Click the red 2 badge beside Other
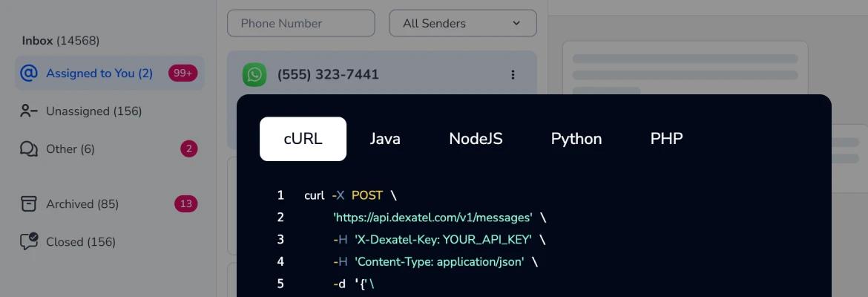 coord(188,148)
